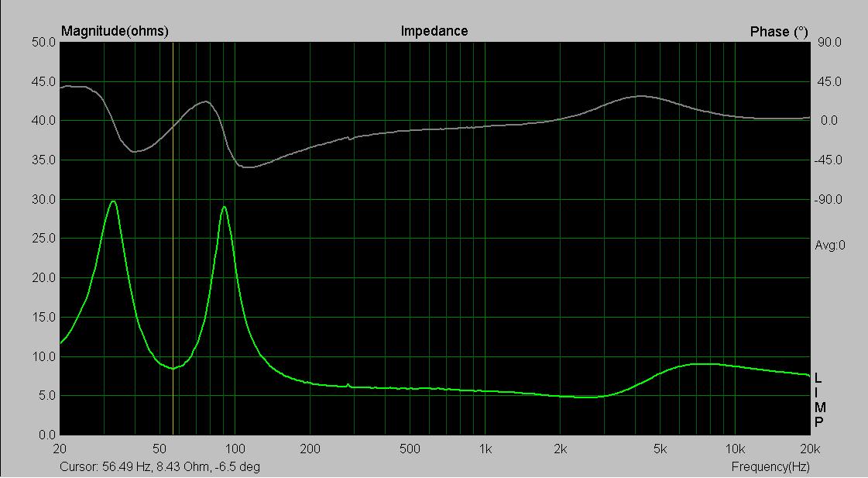The width and height of the screenshot is (868, 478).
Task: Click the "40.0" magnitude axis value
Action: (x=43, y=121)
